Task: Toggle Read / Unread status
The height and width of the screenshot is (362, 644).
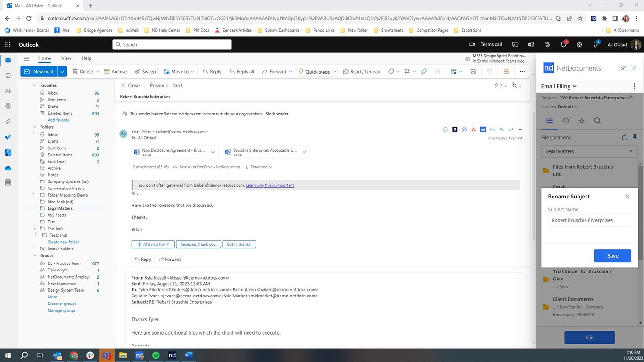Action: (362, 72)
